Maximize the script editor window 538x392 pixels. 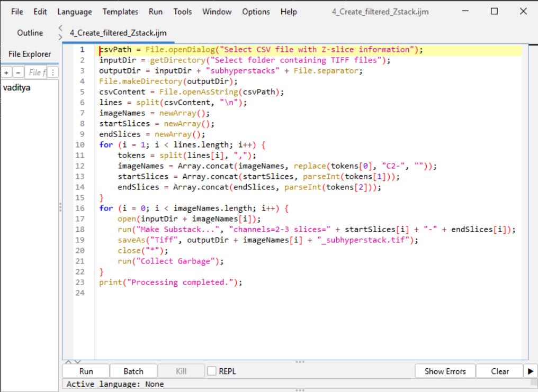pyautogui.click(x=495, y=11)
